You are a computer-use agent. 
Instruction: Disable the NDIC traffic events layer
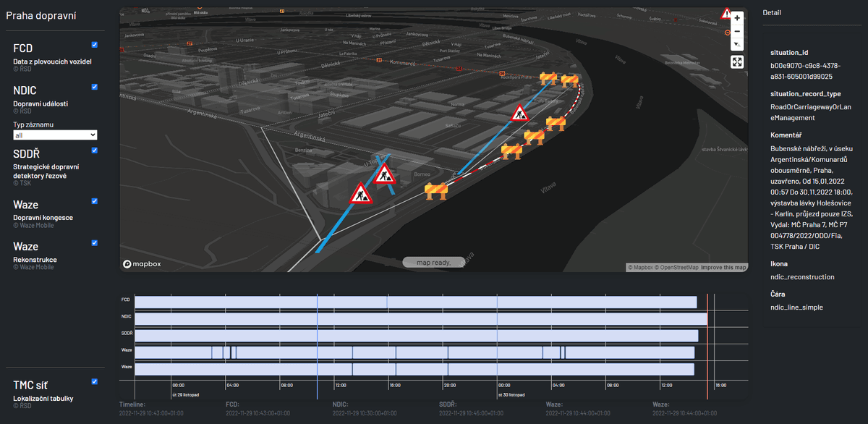pyautogui.click(x=95, y=87)
